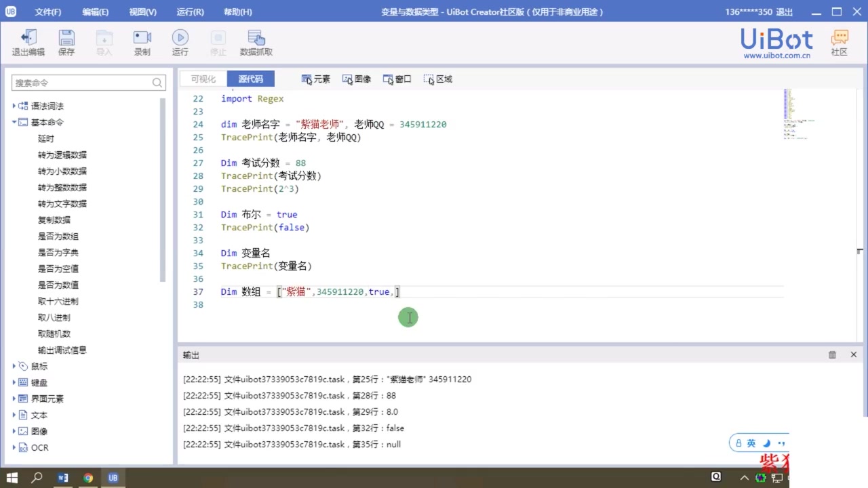Click the search magnifier in command box
Screen dimensions: 868x488
tap(157, 83)
